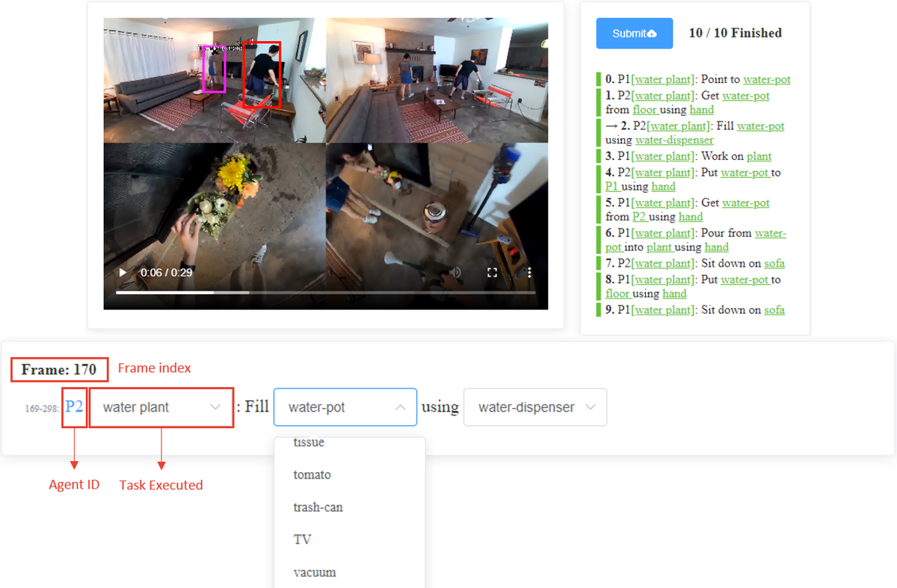Click the '10 / 10 Finished' status text
The width and height of the screenshot is (897, 588).
coord(736,33)
